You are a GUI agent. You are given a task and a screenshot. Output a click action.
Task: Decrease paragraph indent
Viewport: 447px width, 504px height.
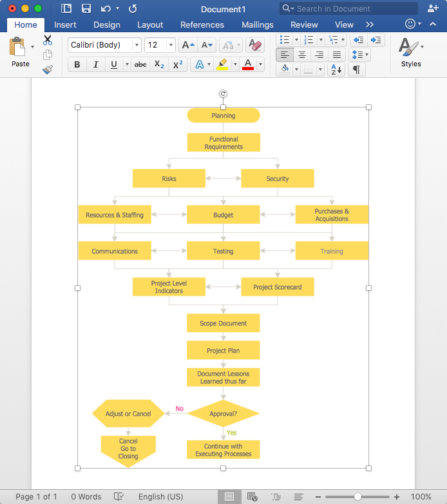coord(358,40)
